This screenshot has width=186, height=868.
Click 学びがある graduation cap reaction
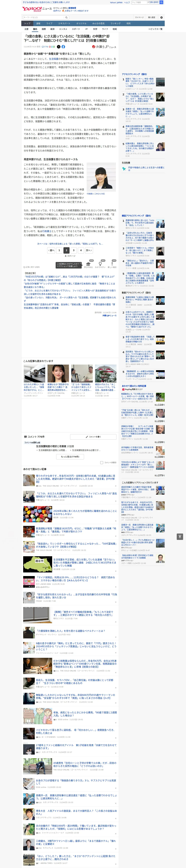(89, 264)
